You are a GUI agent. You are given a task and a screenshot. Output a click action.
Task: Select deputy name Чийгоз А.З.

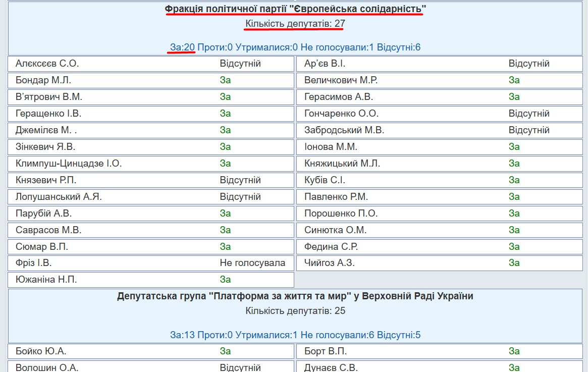pyautogui.click(x=329, y=263)
